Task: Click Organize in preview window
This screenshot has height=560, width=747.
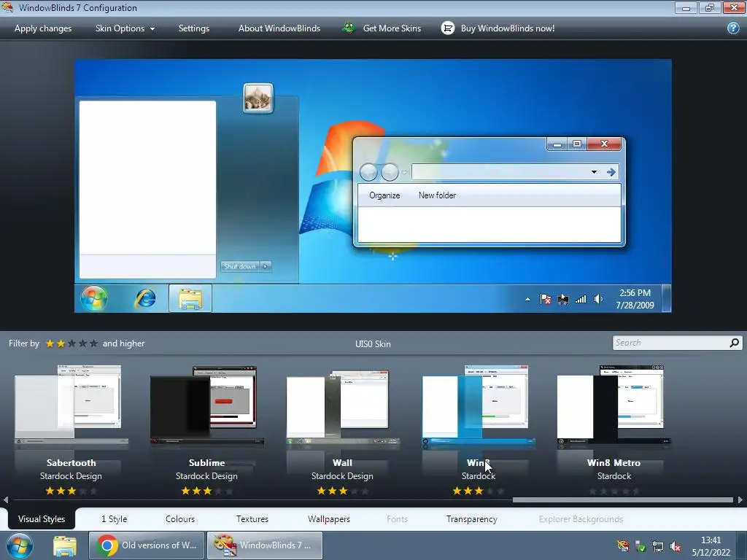Action: (384, 195)
